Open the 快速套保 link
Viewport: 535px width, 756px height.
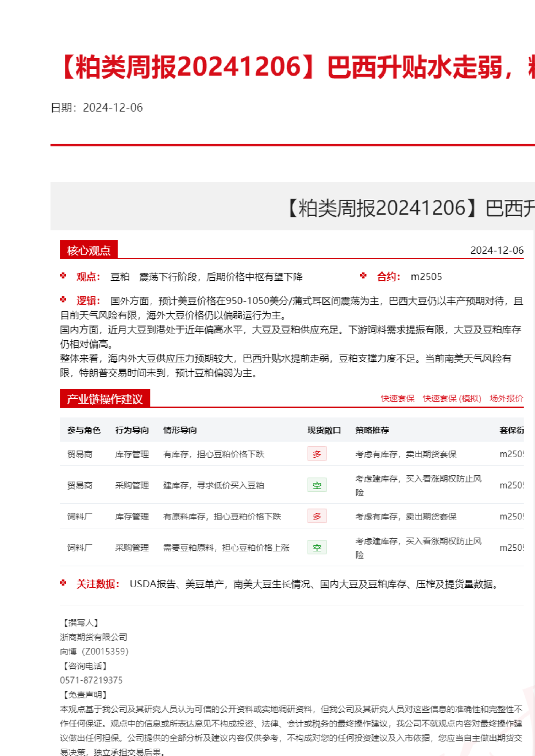(x=397, y=399)
